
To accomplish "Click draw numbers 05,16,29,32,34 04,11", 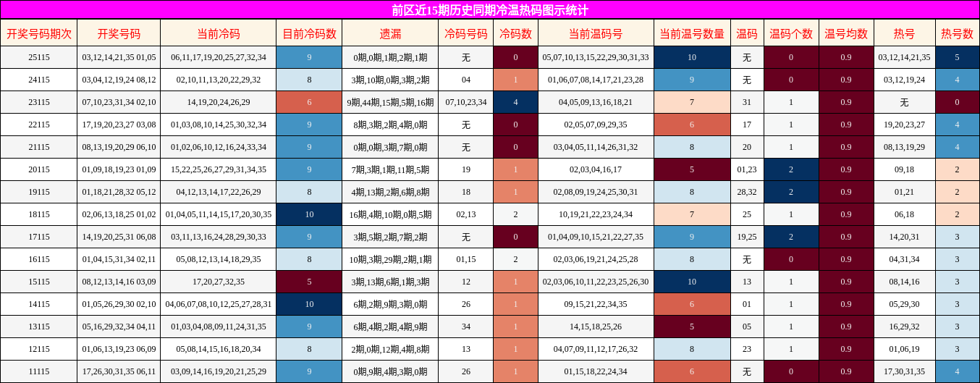I will tap(119, 327).
